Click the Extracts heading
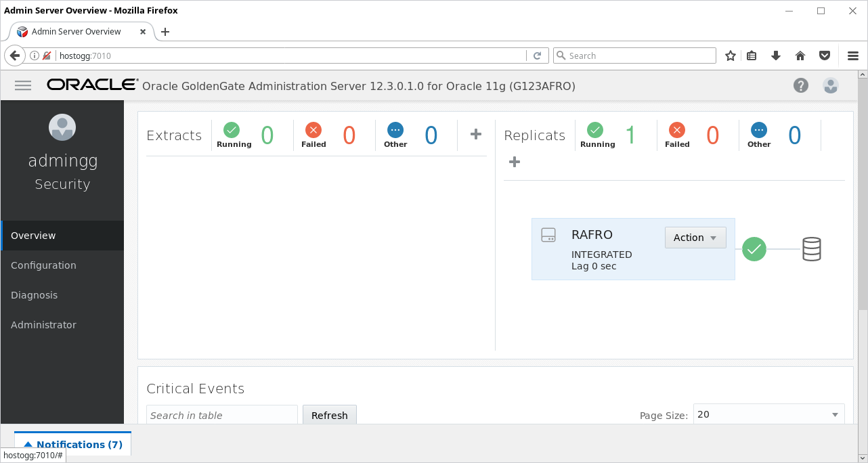Image resolution: width=868 pixels, height=463 pixels. (174, 135)
